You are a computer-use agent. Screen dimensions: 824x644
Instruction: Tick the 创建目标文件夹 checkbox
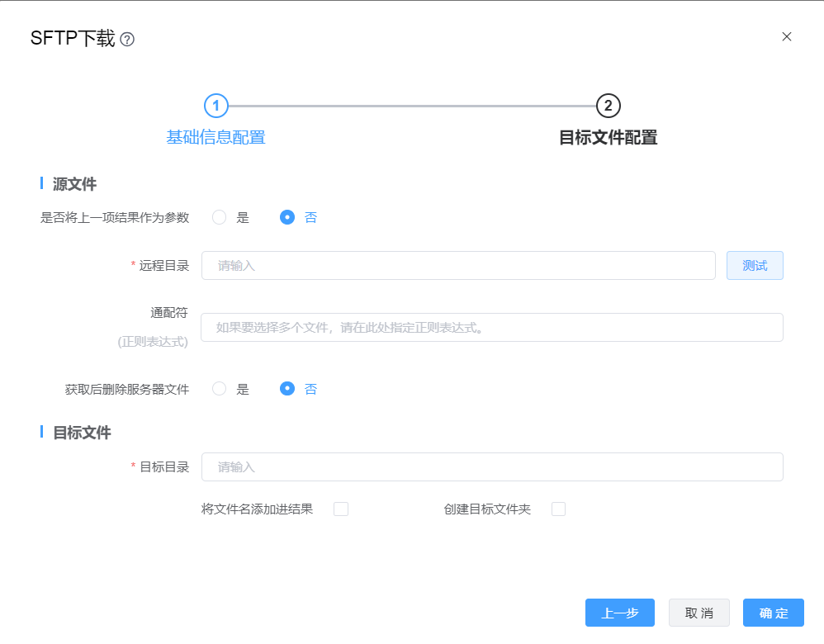click(558, 509)
